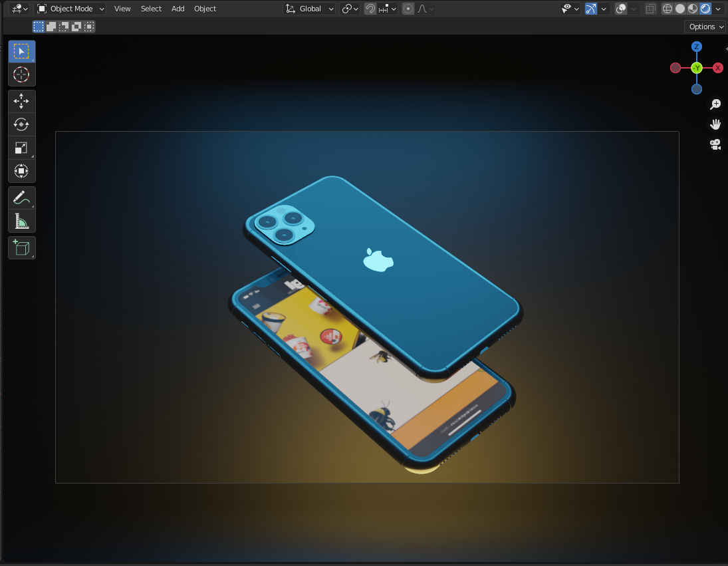Viewport: 728px width, 566px height.
Task: Open the Add menu
Action: 178,9
